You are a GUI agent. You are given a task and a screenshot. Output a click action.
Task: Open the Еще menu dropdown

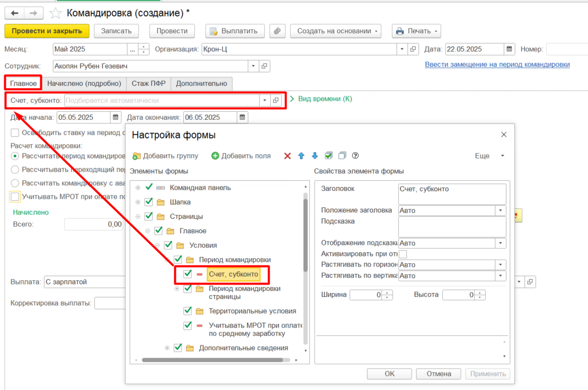(x=489, y=156)
